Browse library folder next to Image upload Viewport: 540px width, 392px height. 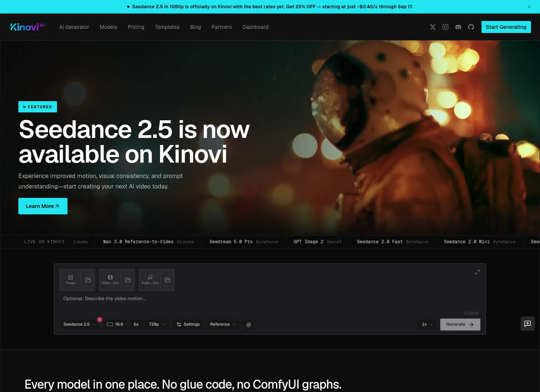tap(88, 280)
